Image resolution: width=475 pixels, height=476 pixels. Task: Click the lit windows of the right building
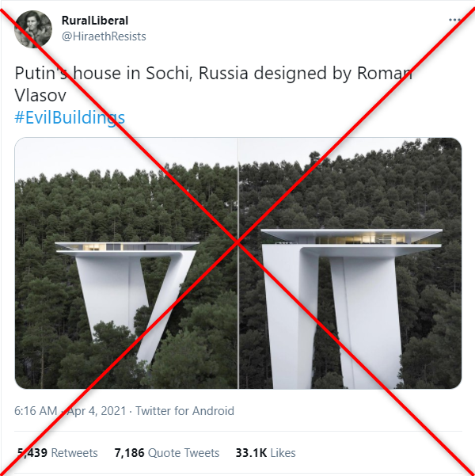click(364, 239)
